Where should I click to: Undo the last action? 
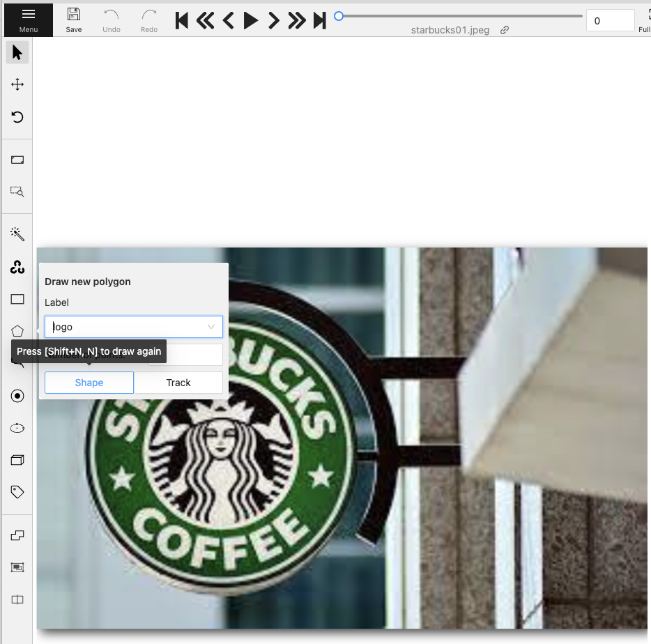[112, 20]
